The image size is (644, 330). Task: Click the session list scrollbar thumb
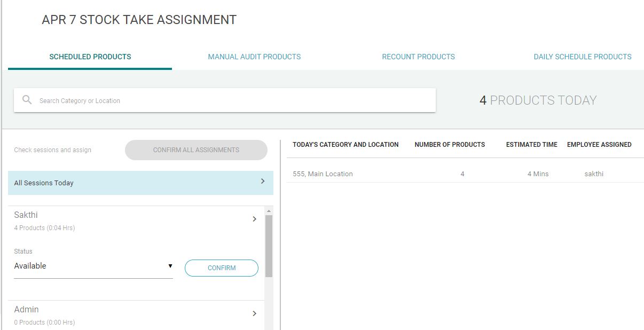(269, 246)
